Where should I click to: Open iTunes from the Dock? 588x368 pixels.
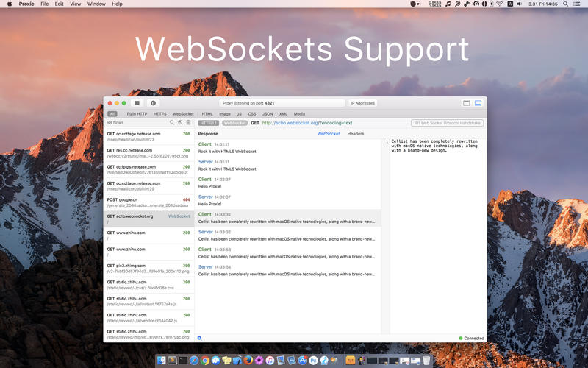click(270, 361)
